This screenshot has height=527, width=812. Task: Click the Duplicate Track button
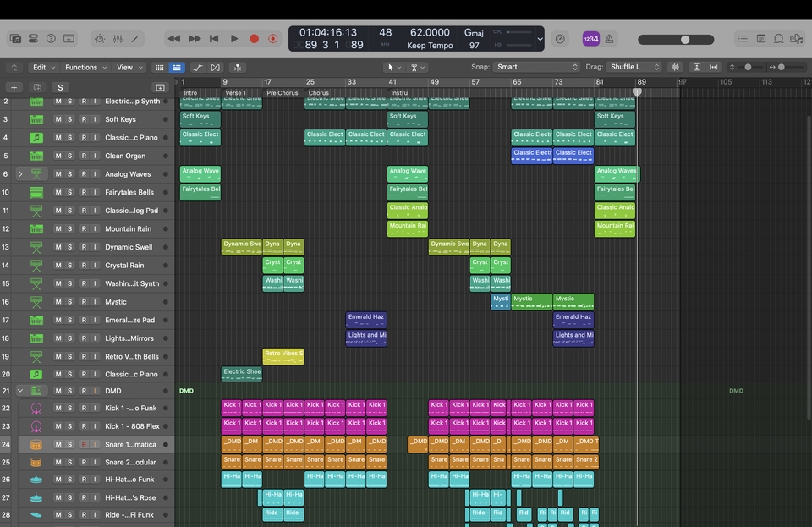click(x=37, y=87)
